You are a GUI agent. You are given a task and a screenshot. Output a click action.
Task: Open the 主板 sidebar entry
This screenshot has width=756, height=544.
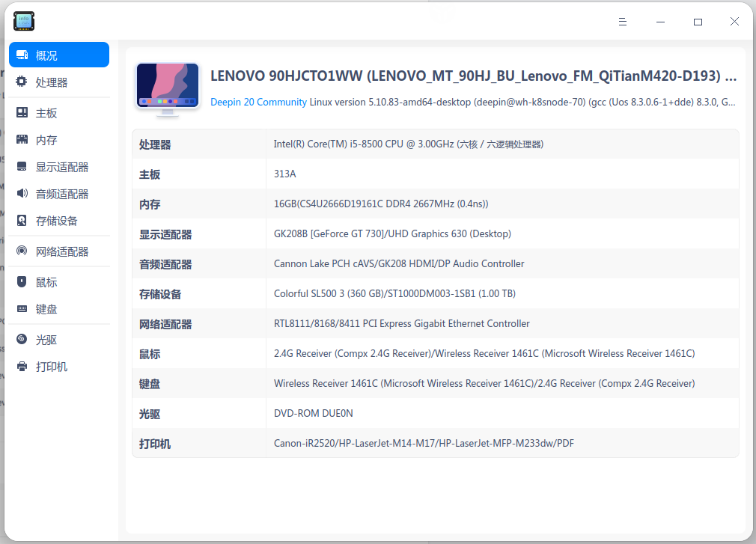click(x=59, y=113)
